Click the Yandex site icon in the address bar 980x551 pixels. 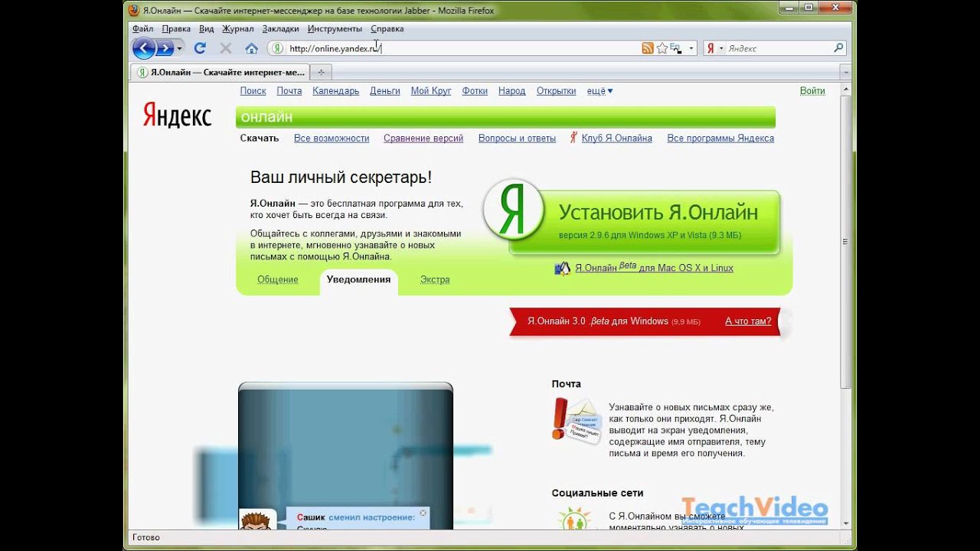point(276,48)
